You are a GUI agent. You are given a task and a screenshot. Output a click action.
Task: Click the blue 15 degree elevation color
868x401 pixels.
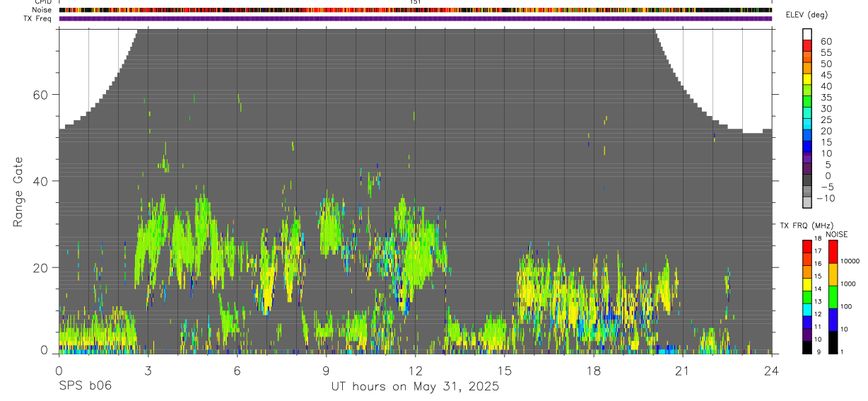click(x=808, y=146)
